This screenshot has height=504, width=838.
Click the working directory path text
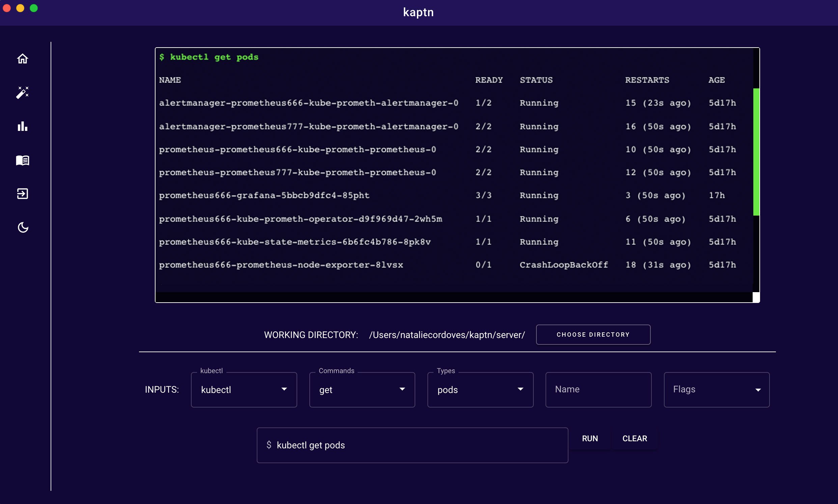(x=447, y=335)
